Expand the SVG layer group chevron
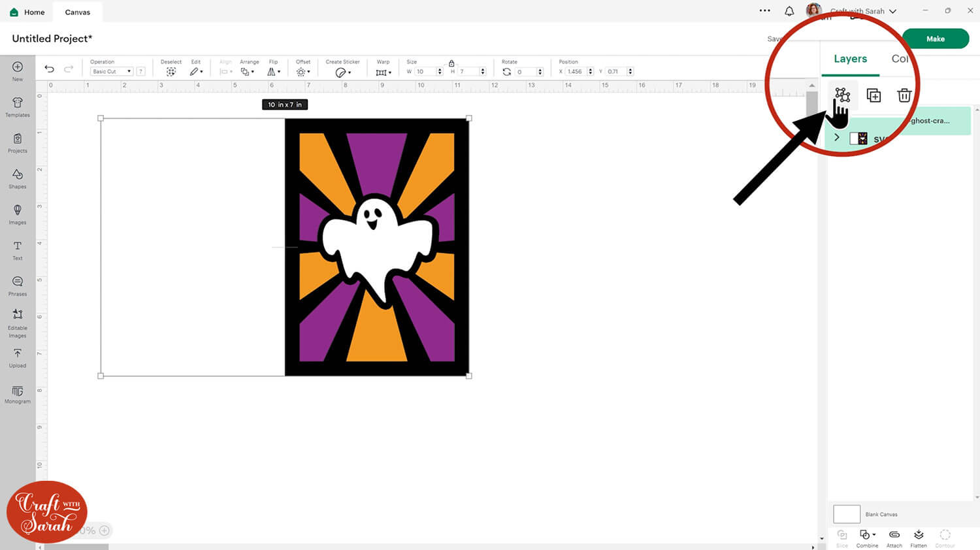The height and width of the screenshot is (550, 980). [837, 138]
